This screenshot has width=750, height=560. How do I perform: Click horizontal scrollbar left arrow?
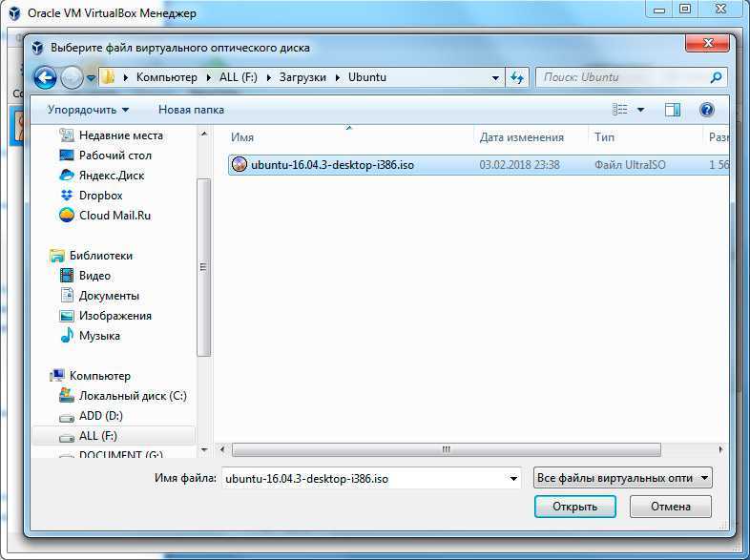tap(222, 449)
